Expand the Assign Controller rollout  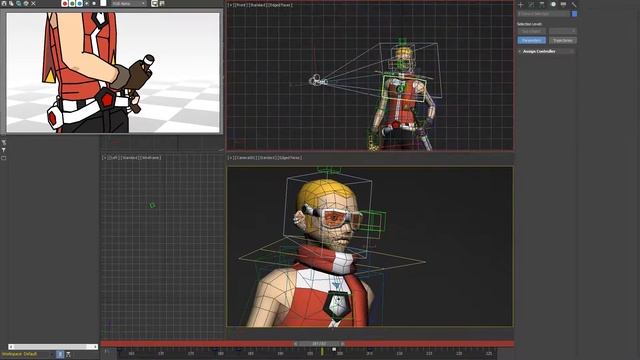click(x=546, y=51)
